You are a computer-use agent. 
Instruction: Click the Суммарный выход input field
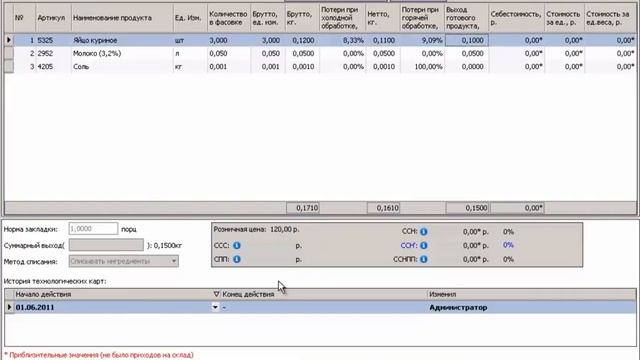pos(106,245)
